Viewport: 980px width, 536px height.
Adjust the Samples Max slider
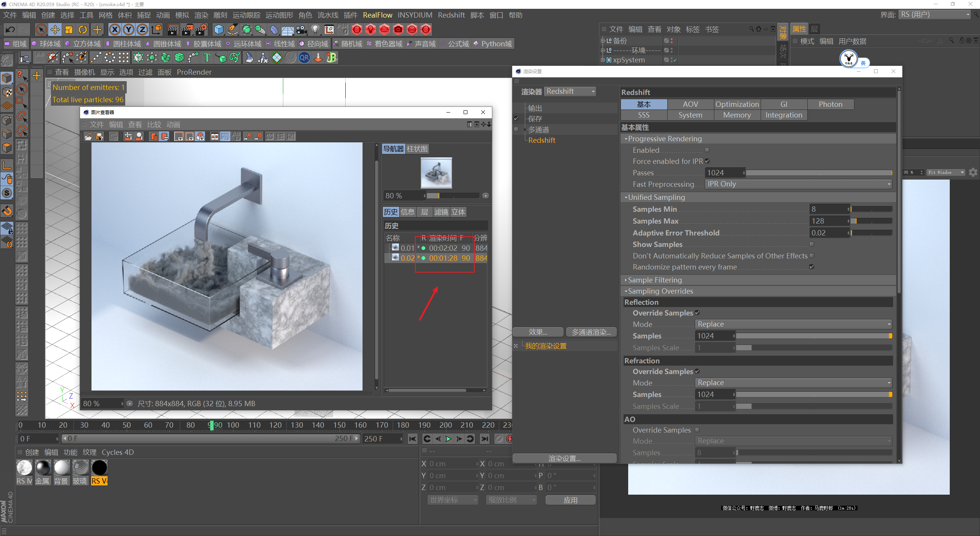(x=871, y=221)
